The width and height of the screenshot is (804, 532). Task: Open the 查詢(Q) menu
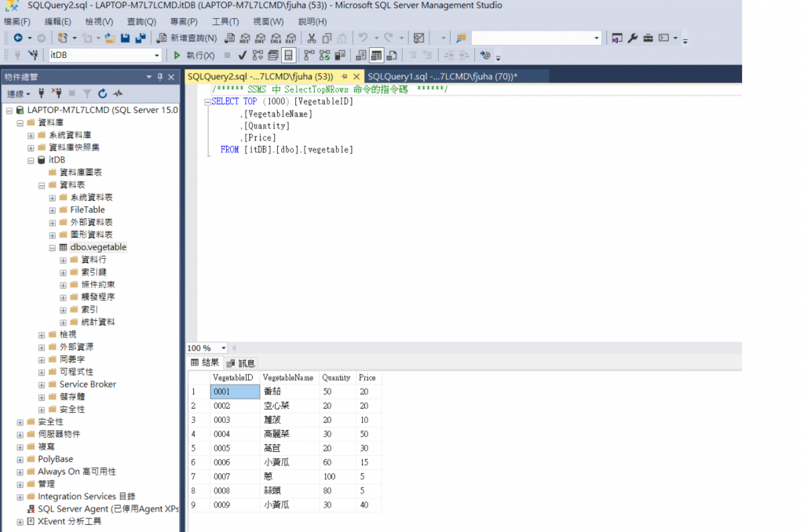(x=141, y=21)
